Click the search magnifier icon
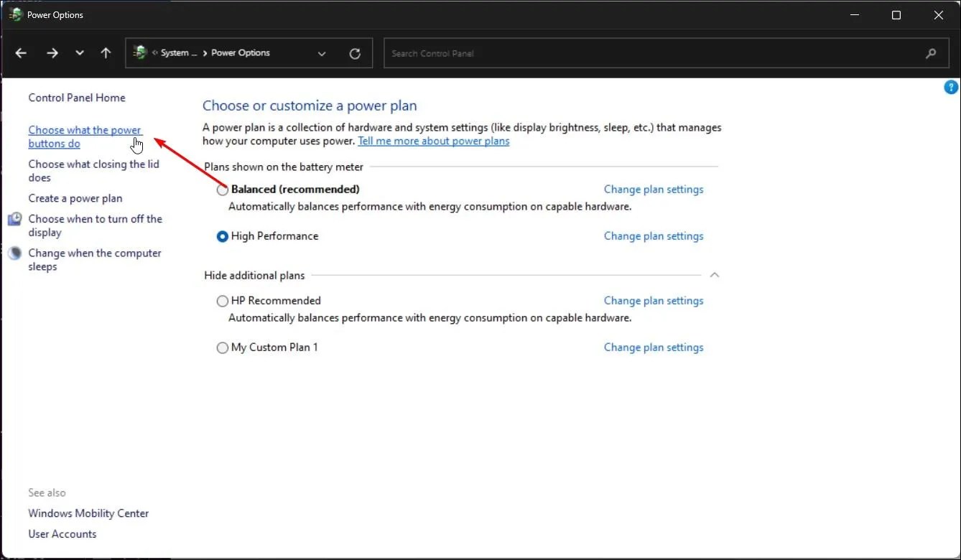Screen dimensions: 961x560 [x=931, y=53]
